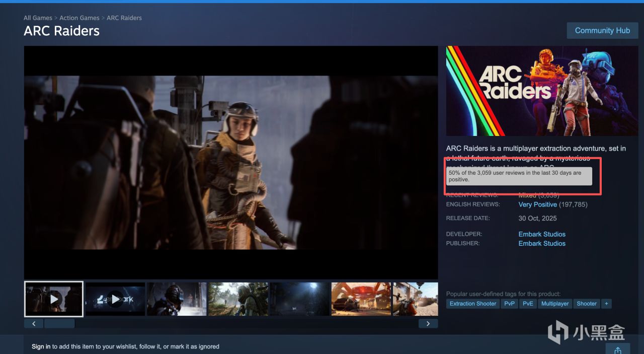Play the Embark logo trailer thumbnail
The image size is (644, 354).
(115, 299)
